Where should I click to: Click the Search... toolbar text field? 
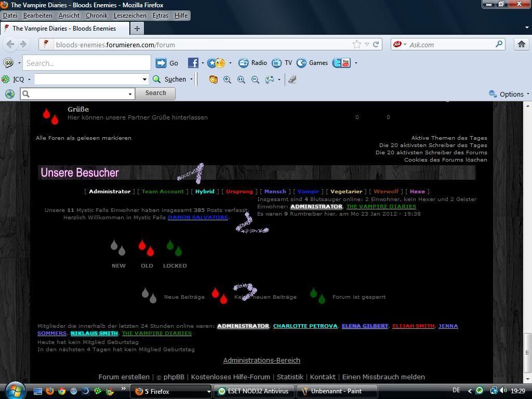(x=87, y=63)
